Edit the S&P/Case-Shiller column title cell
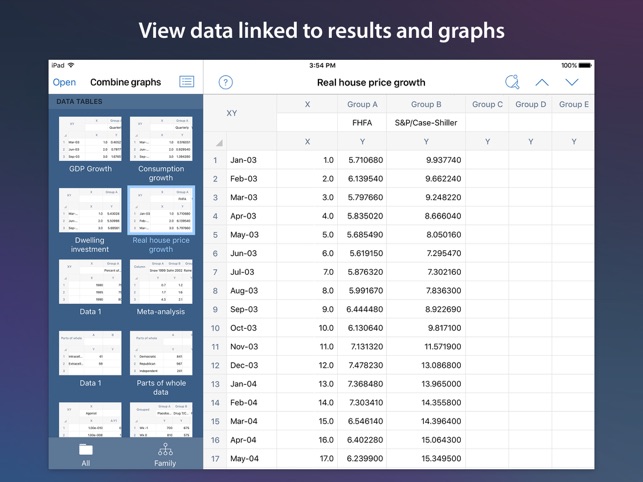This screenshot has height=482, width=643. (x=426, y=123)
